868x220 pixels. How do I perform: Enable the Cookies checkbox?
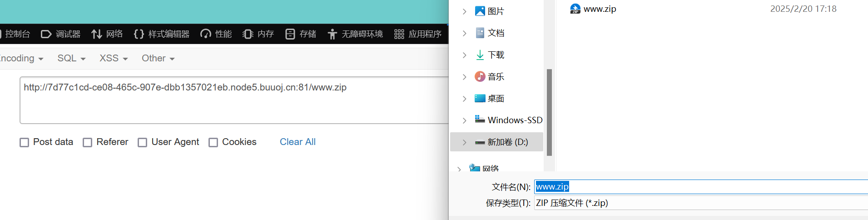[x=213, y=142]
